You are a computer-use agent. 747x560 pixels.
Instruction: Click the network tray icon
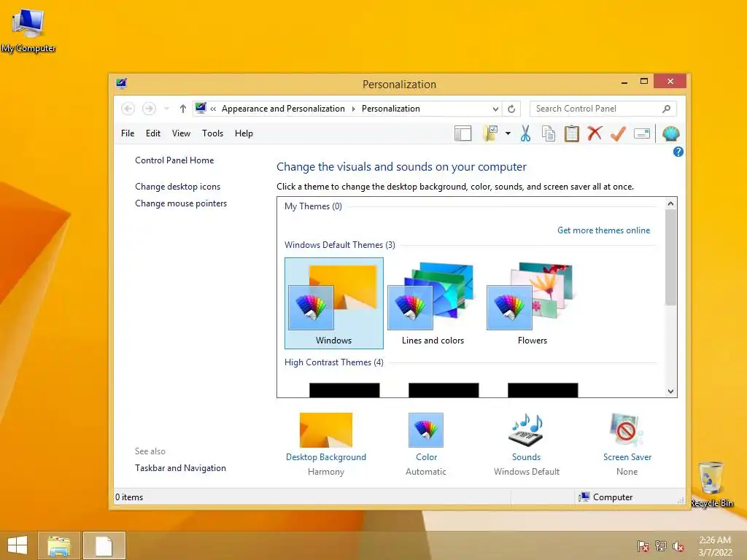[661, 546]
